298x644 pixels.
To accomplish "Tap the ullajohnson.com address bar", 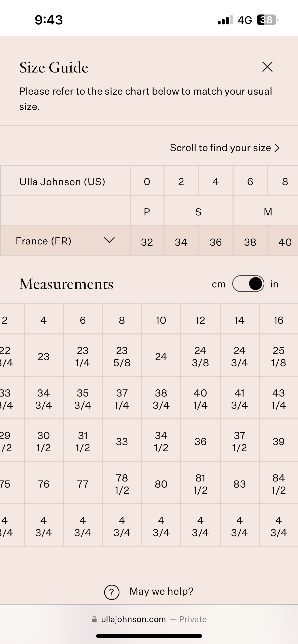I will click(149, 619).
